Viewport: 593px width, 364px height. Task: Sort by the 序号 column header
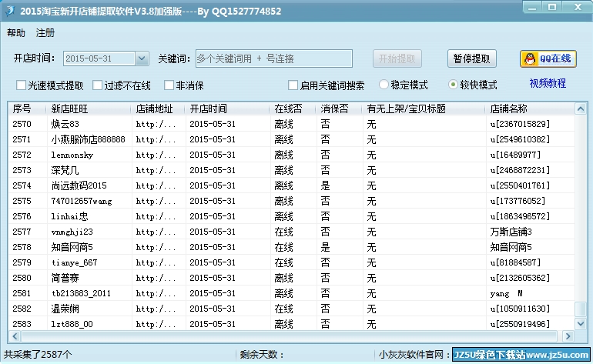click(27, 109)
